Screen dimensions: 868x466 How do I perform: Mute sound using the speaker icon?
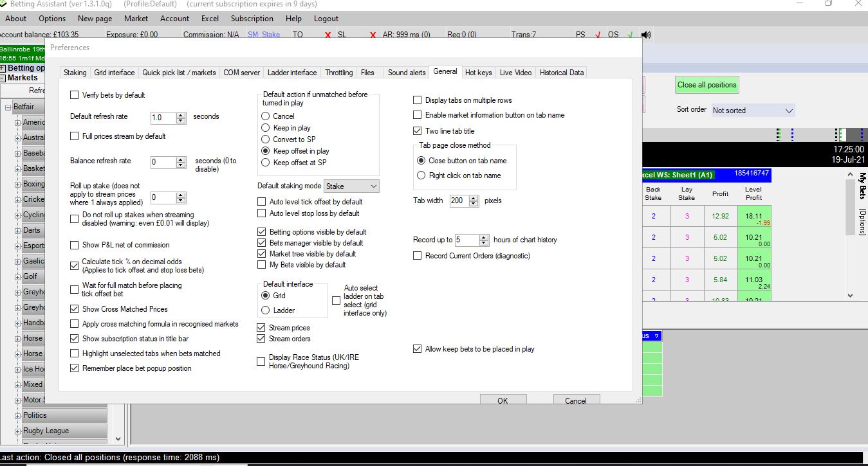coord(646,35)
